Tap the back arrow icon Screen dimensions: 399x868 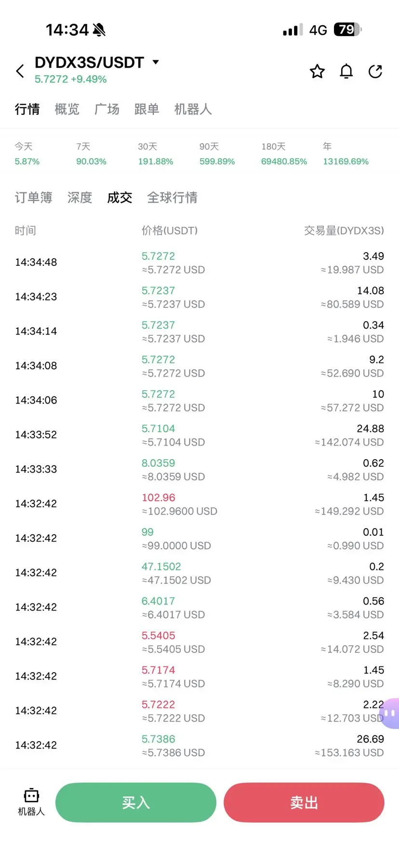(20, 71)
